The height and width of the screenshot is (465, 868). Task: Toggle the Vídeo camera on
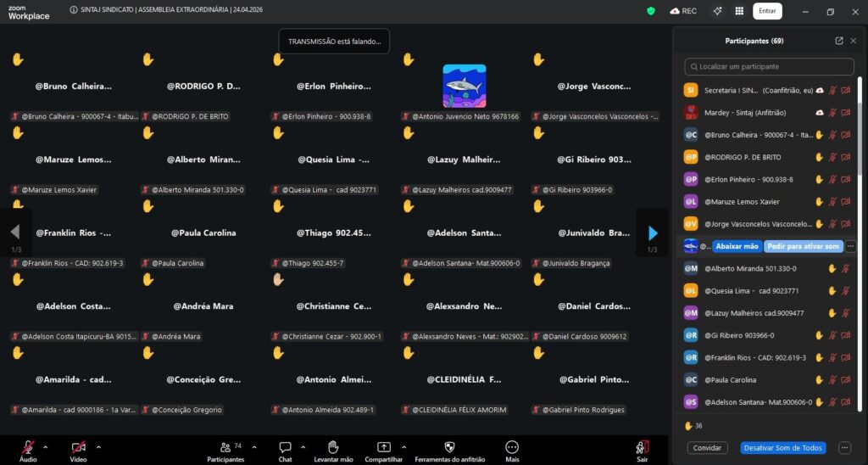click(78, 446)
